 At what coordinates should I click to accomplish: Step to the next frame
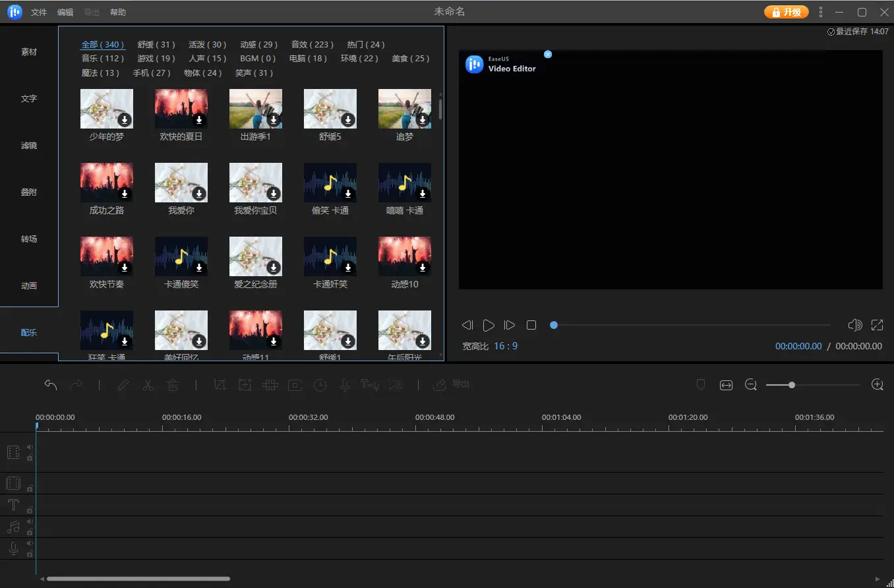pos(510,325)
